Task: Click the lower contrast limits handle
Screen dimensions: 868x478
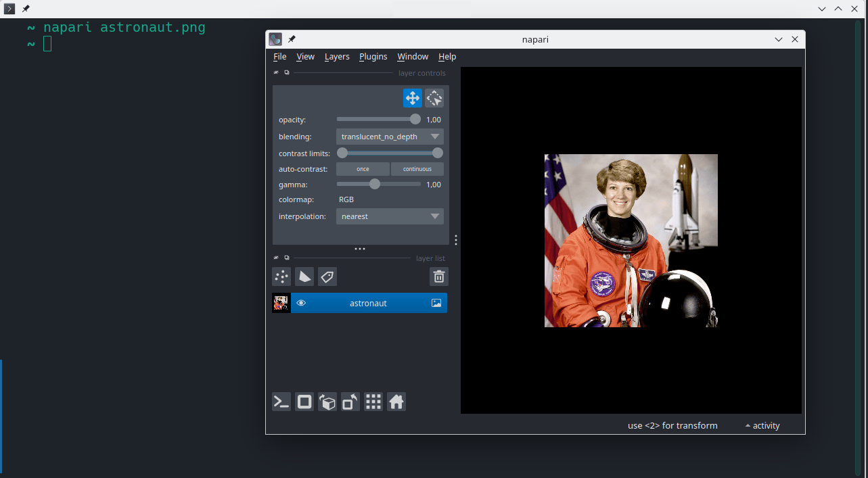Action: (x=342, y=153)
